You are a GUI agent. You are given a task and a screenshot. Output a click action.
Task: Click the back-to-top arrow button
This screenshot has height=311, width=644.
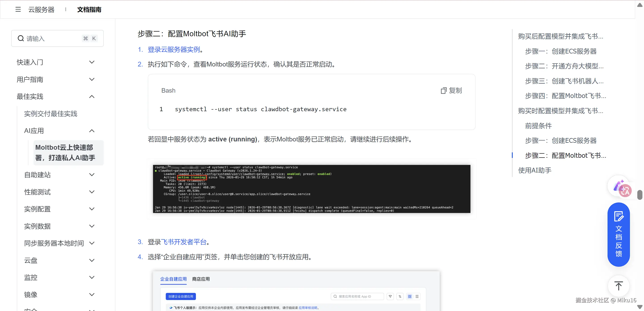click(x=618, y=286)
